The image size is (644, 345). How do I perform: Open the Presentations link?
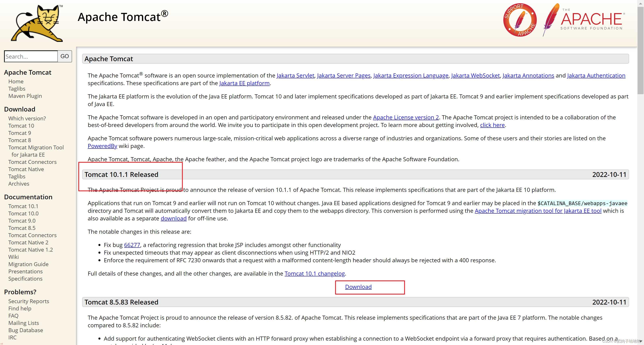pyautogui.click(x=25, y=272)
